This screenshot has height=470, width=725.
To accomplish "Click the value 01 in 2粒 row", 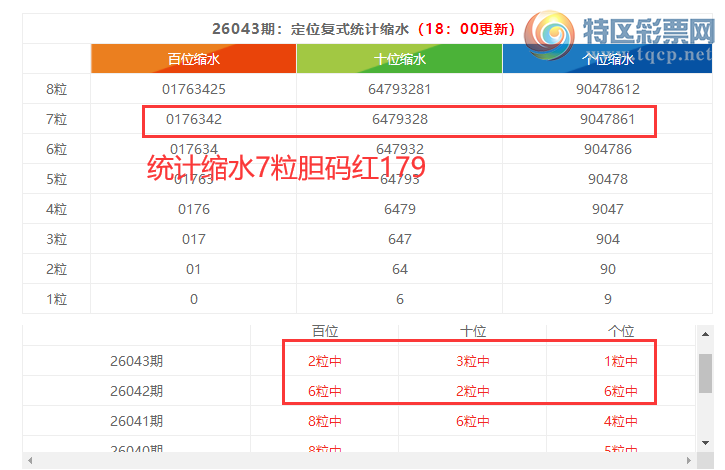I will (193, 269).
